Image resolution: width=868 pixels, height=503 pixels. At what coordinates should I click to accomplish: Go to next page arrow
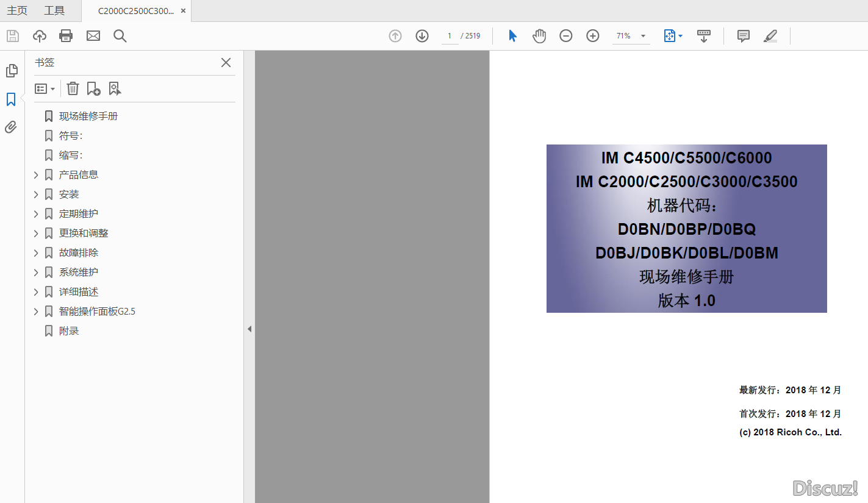[422, 36]
